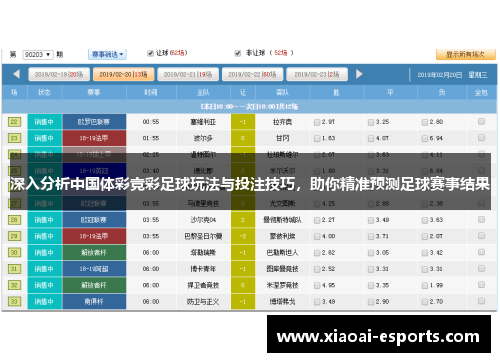Switch to the 2019/02-23 date tab
Viewport: 500px width, 362px height.
(317, 74)
